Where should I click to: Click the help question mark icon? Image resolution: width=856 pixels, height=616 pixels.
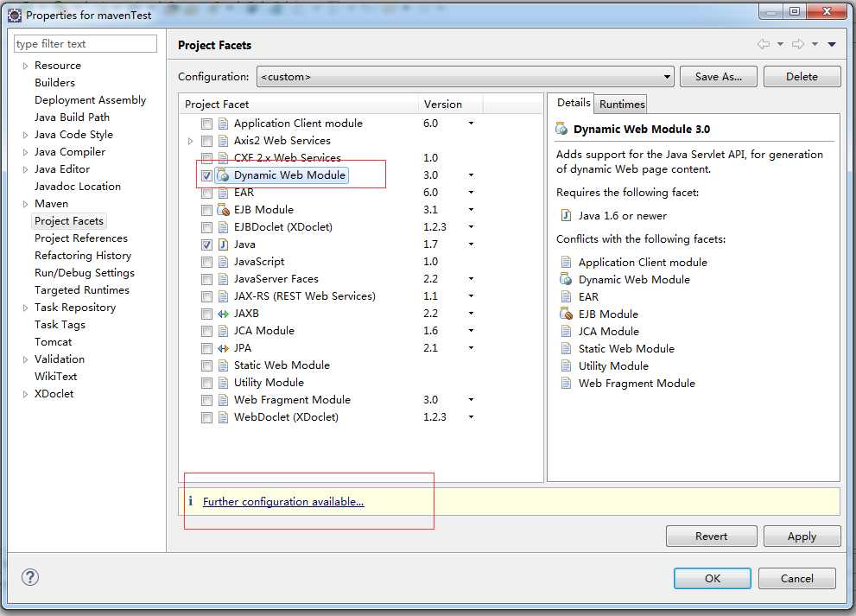click(x=30, y=576)
